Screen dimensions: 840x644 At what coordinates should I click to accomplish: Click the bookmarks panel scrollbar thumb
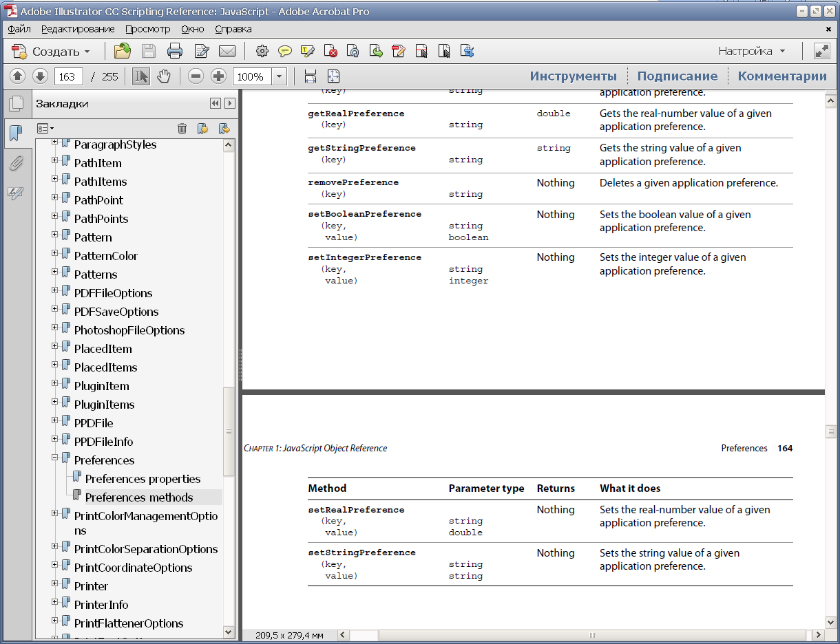229,431
